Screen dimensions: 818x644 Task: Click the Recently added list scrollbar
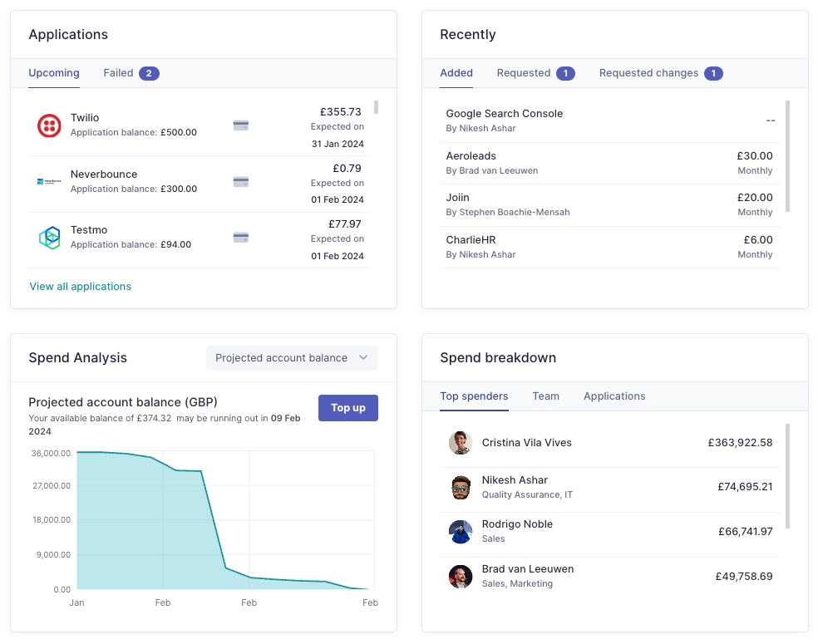pyautogui.click(x=788, y=156)
